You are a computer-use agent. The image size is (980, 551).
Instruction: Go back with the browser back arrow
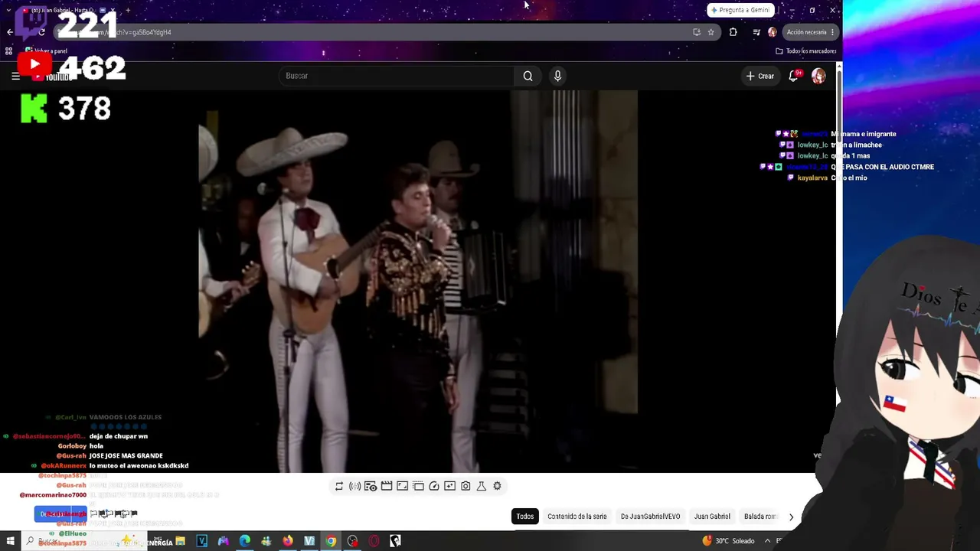[x=9, y=32]
